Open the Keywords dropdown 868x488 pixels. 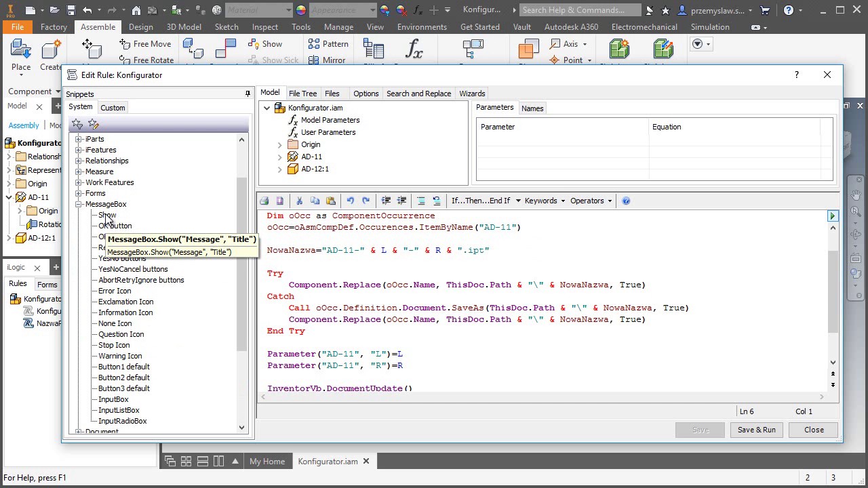544,201
